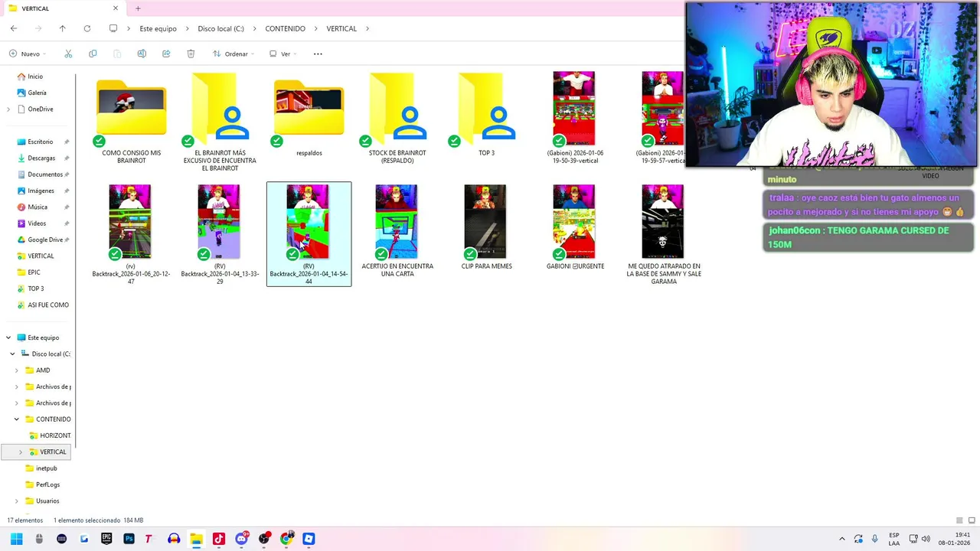Select Backtrack_2026-01-06_20-12-47 video
Screen dimensions: 980x551
[x=132, y=235]
